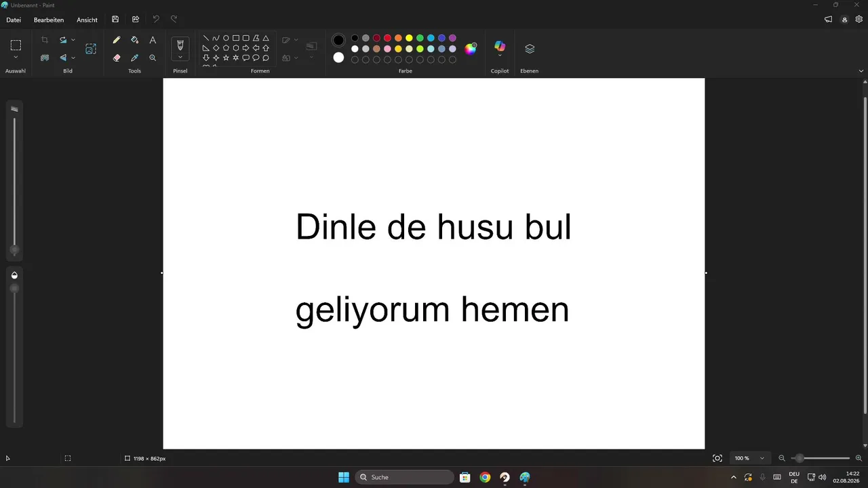The height and width of the screenshot is (488, 868).
Task: Click the opacity vertical slider
Action: [x=14, y=352]
